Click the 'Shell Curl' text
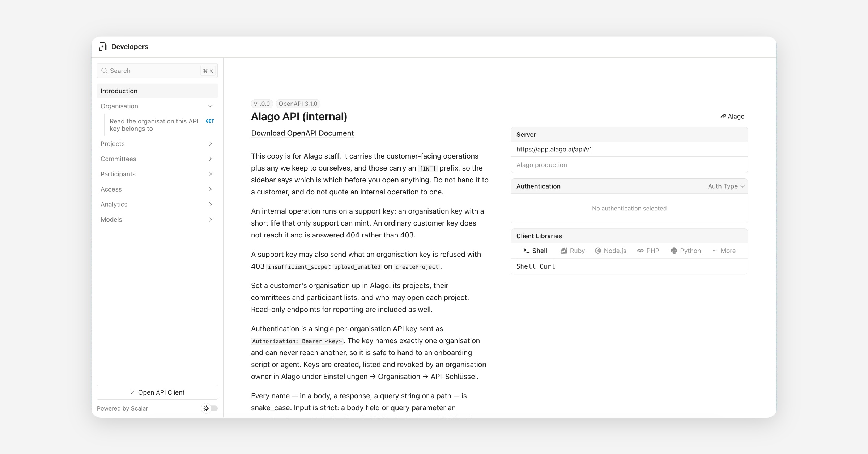Image resolution: width=868 pixels, height=454 pixels. (x=535, y=266)
